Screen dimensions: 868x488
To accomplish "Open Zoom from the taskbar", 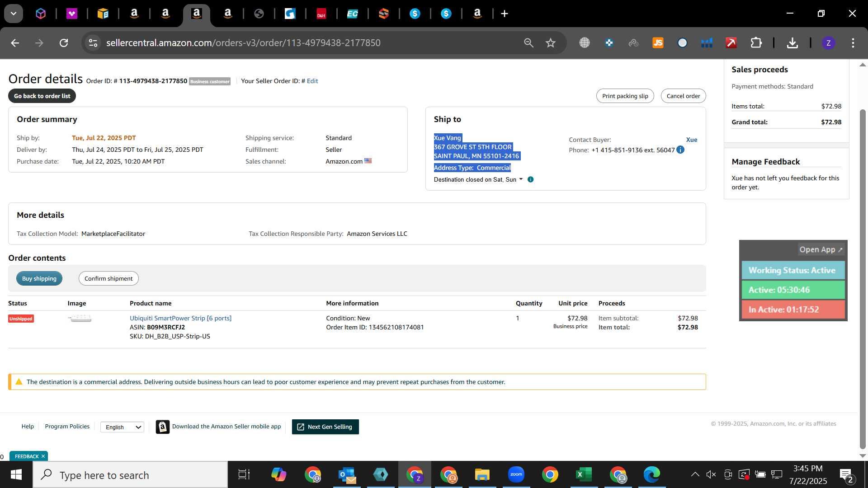I will click(x=516, y=474).
